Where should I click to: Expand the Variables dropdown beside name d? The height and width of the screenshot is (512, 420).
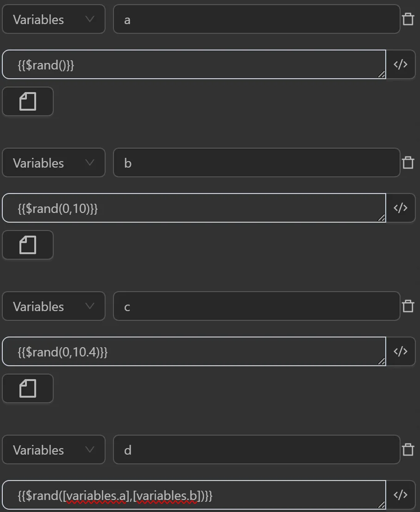click(54, 450)
